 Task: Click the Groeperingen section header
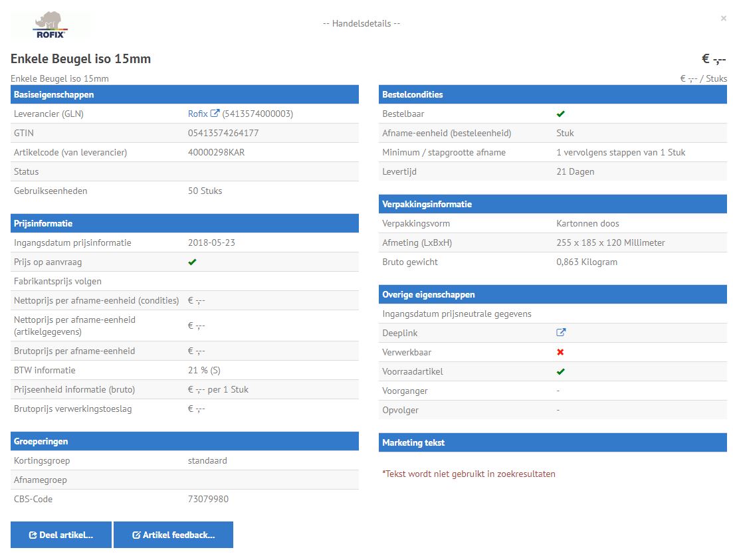pyautogui.click(x=185, y=441)
